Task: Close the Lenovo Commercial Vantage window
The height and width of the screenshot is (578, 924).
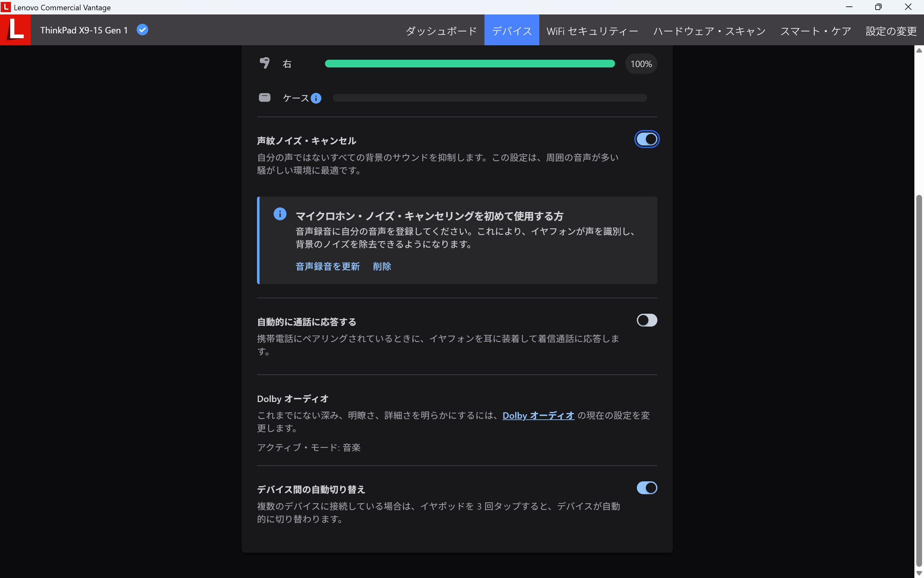Action: [x=908, y=7]
